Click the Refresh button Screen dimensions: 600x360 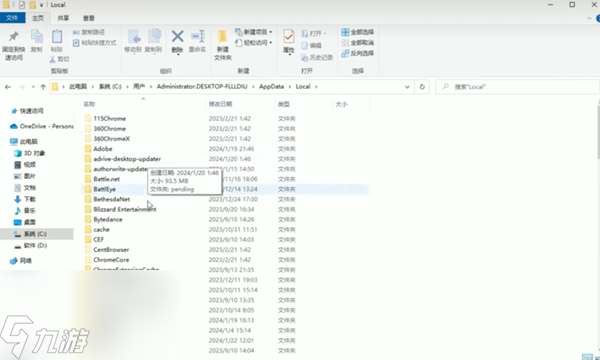pos(422,87)
